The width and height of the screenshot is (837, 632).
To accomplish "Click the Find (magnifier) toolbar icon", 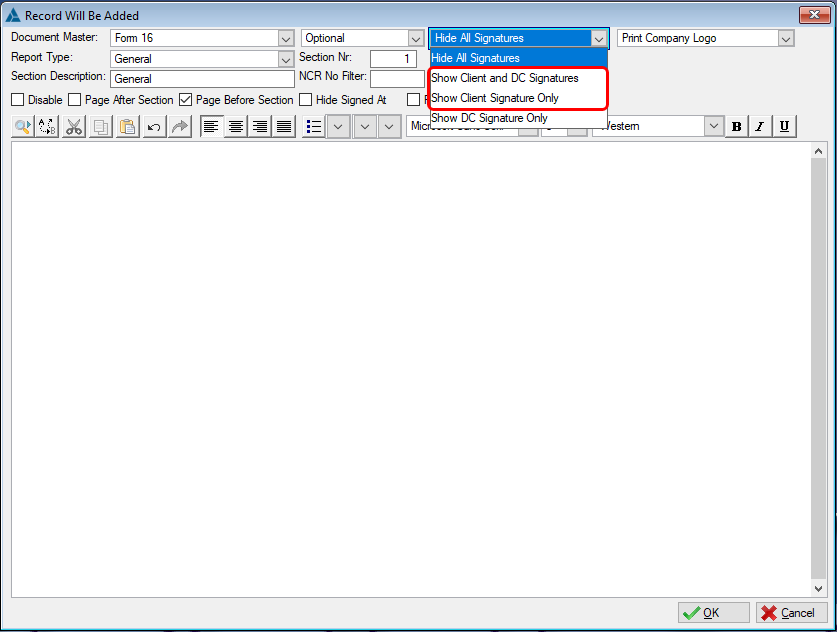I will click(x=22, y=127).
